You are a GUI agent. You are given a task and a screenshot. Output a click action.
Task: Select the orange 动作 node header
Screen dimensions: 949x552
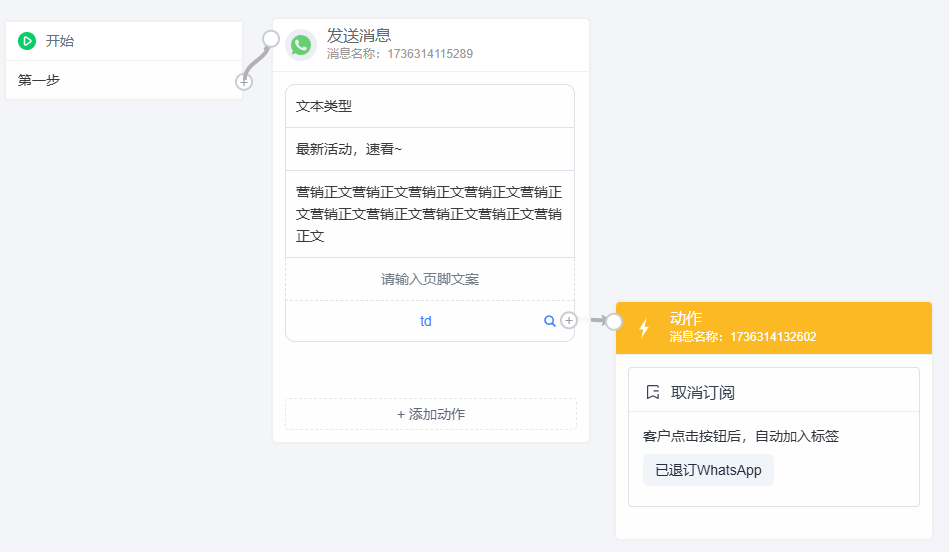(x=774, y=327)
